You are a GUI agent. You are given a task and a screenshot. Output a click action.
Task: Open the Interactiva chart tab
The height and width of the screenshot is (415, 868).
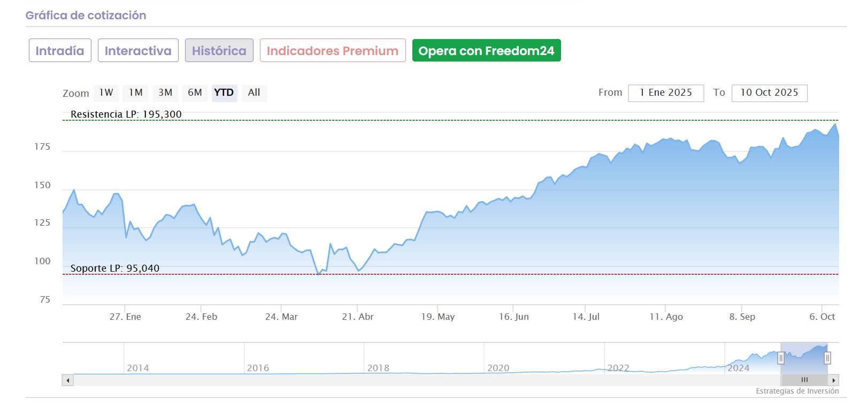pos(138,51)
